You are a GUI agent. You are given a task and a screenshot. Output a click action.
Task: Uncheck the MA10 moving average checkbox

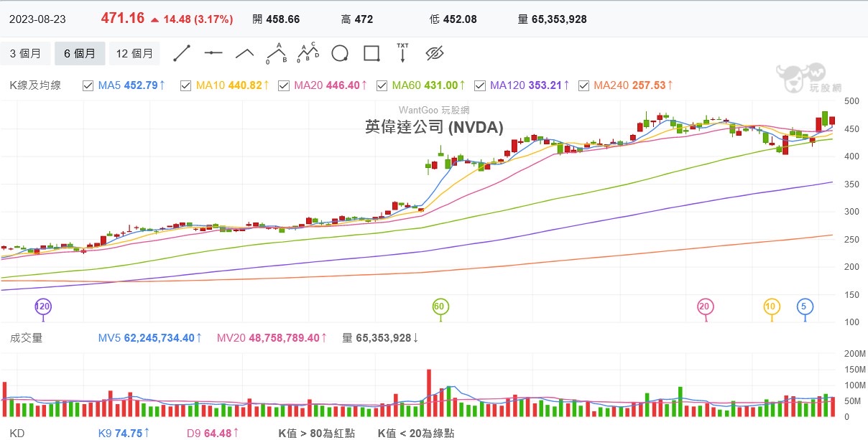point(185,85)
